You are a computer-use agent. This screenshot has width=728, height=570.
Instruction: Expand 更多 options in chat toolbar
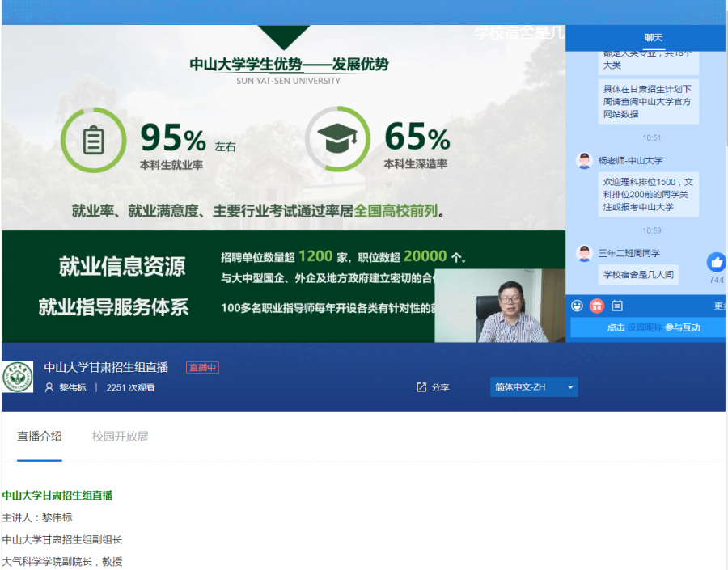click(719, 306)
